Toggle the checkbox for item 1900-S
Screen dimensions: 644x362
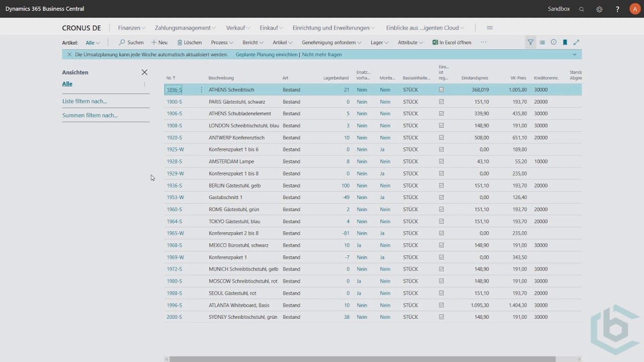coord(441,102)
